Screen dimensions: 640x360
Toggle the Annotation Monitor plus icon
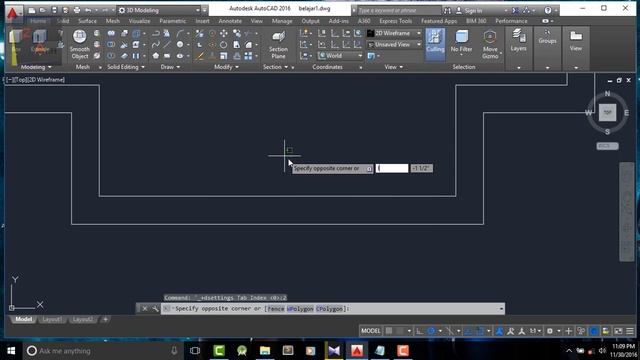click(x=569, y=331)
